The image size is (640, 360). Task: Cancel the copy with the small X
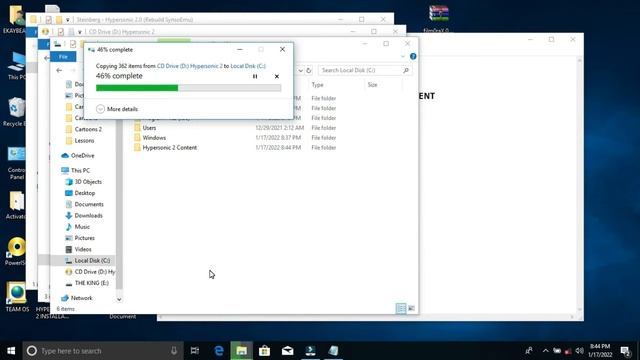277,76
